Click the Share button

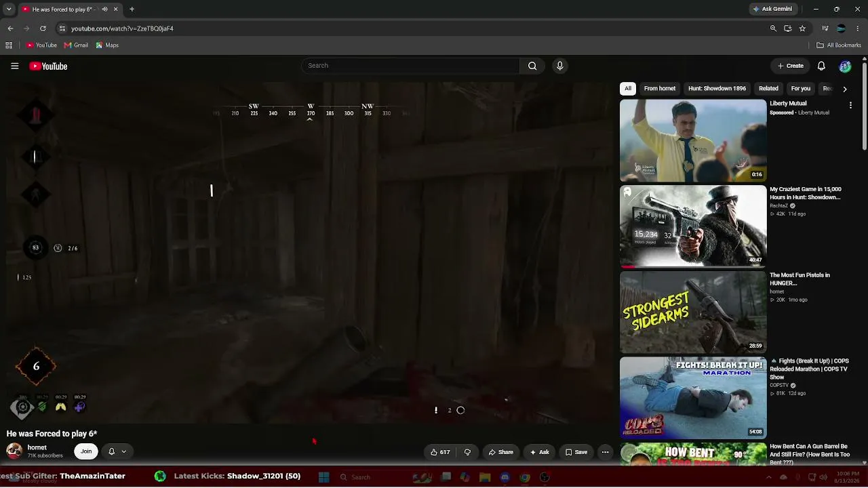tap(501, 452)
